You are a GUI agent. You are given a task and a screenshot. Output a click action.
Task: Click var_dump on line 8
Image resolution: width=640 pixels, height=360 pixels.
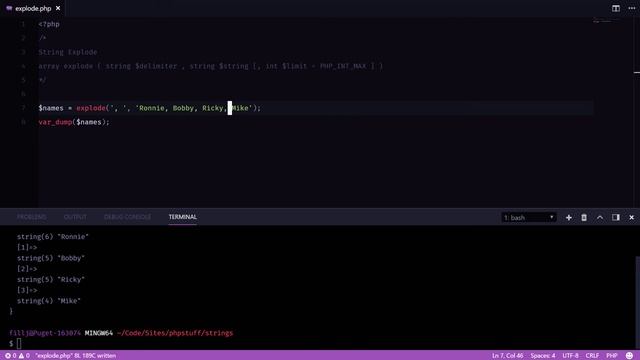coord(55,122)
